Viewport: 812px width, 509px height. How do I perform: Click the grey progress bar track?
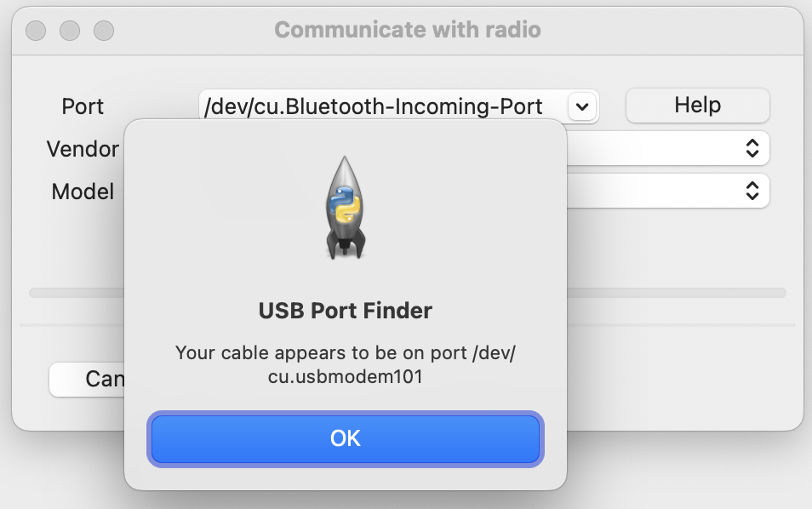(x=677, y=293)
